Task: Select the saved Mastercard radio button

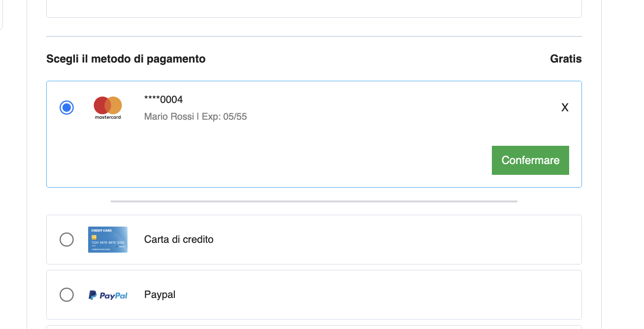Action: point(66,107)
